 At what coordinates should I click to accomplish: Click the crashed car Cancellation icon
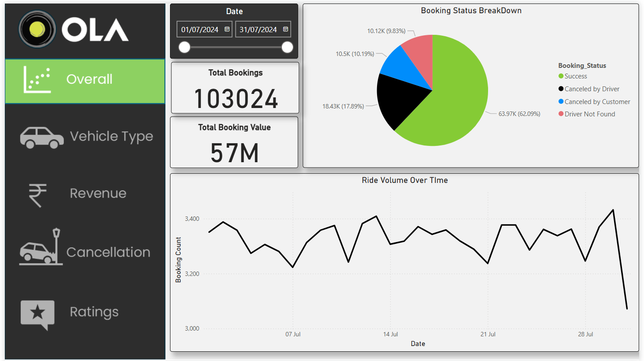[x=41, y=247]
